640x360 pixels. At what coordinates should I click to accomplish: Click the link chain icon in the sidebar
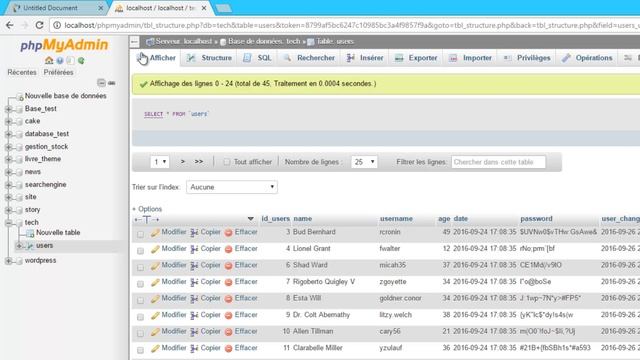pos(111,83)
